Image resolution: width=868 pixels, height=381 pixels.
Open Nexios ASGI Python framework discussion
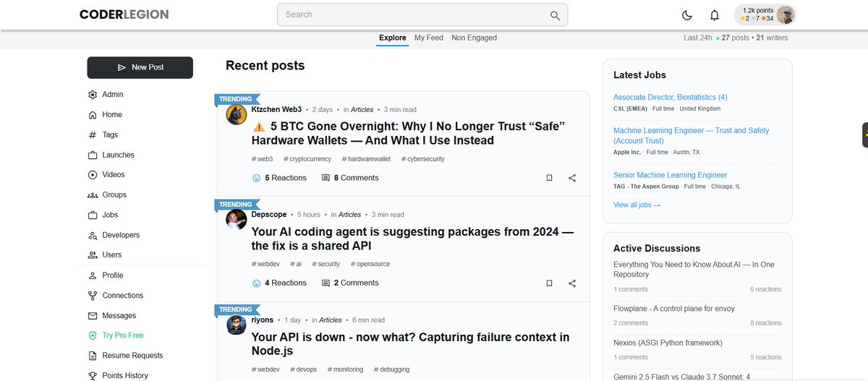click(x=668, y=343)
